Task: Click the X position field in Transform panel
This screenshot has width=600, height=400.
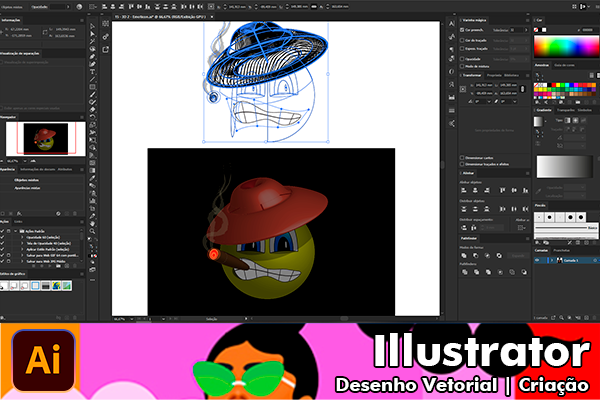Action: [486, 85]
